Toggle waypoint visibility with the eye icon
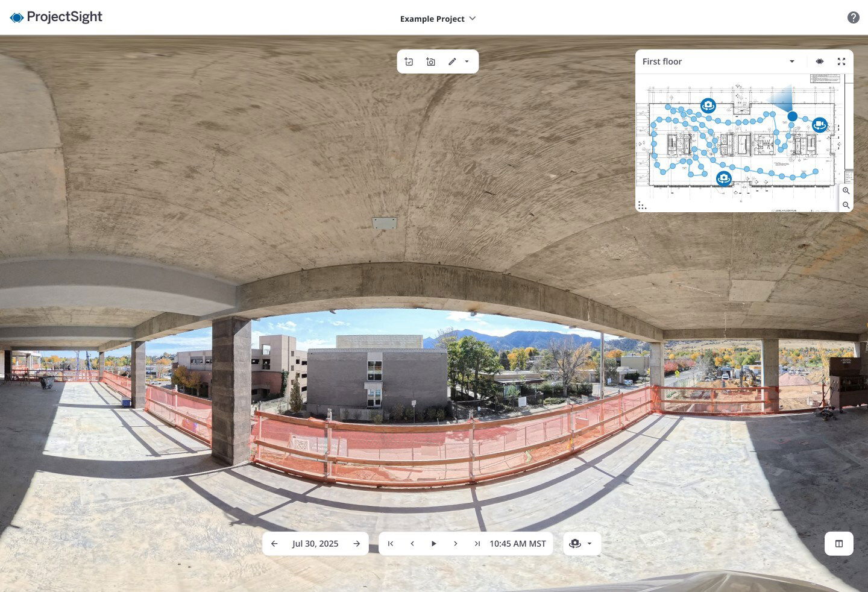This screenshot has height=592, width=868. coord(820,61)
